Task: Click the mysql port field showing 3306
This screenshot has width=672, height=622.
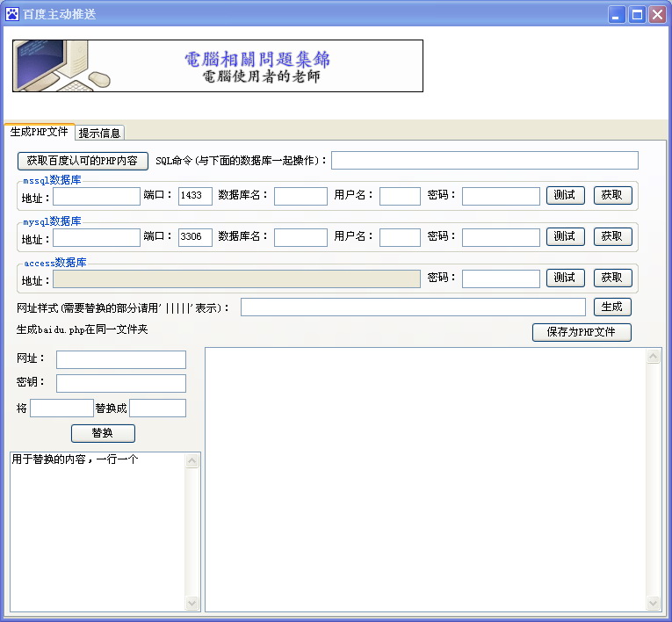Action: pos(195,237)
